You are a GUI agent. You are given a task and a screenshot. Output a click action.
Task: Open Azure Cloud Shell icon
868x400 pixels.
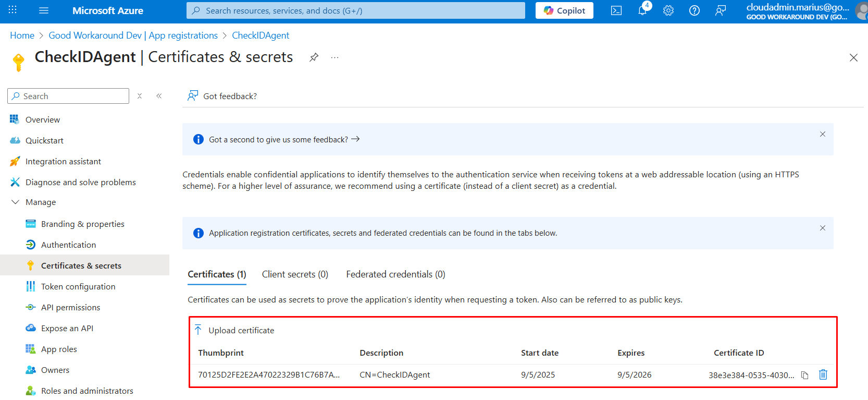point(616,10)
